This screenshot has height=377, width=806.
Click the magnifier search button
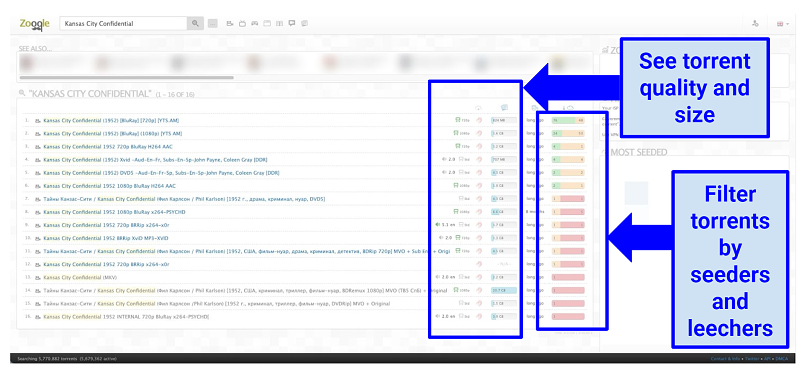(195, 24)
